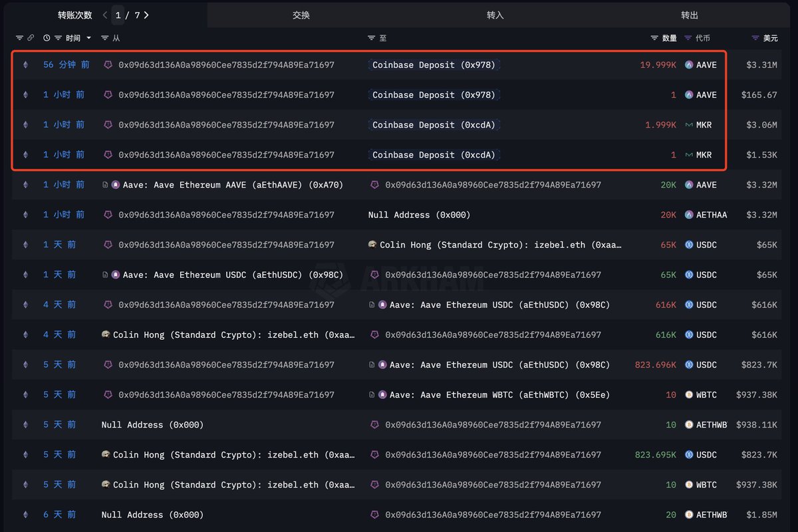Click the sender entity icon on the 56 分钟 前 row
The height and width of the screenshot is (532, 798).
[108, 65]
